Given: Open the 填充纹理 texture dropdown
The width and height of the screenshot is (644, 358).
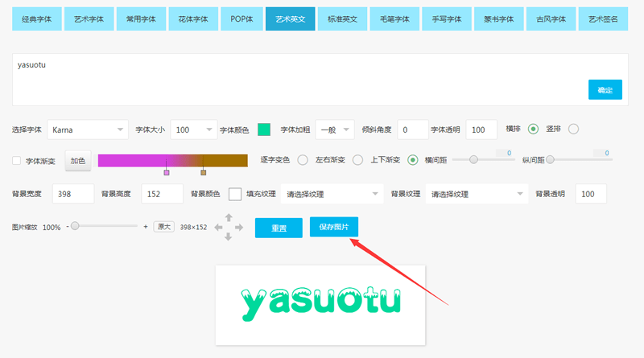Looking at the screenshot, I should [332, 194].
